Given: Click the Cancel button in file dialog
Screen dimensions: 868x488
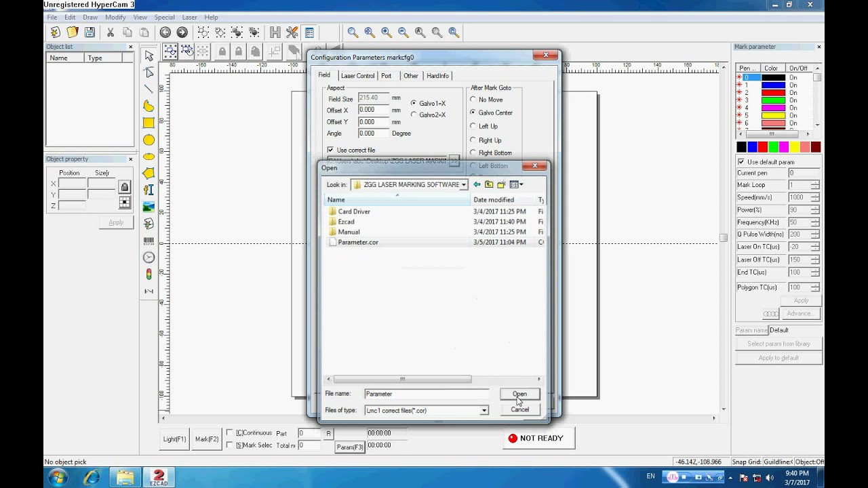Looking at the screenshot, I should pyautogui.click(x=519, y=409).
